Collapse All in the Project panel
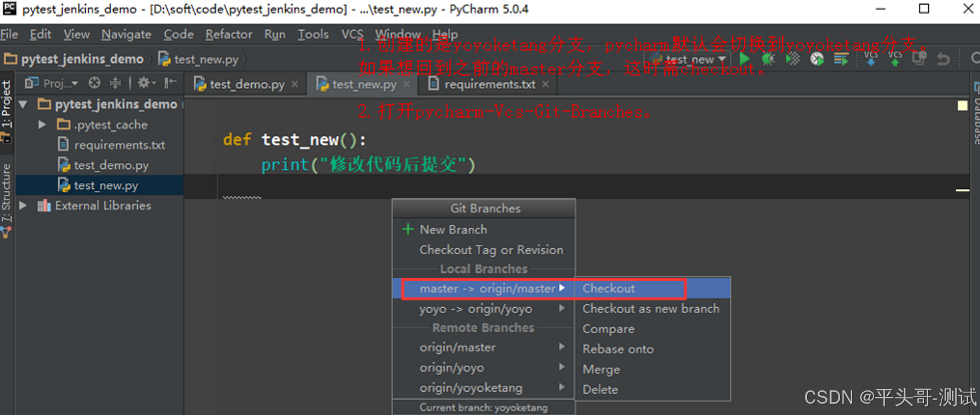Viewport: 980px width, 415px height. (x=116, y=82)
